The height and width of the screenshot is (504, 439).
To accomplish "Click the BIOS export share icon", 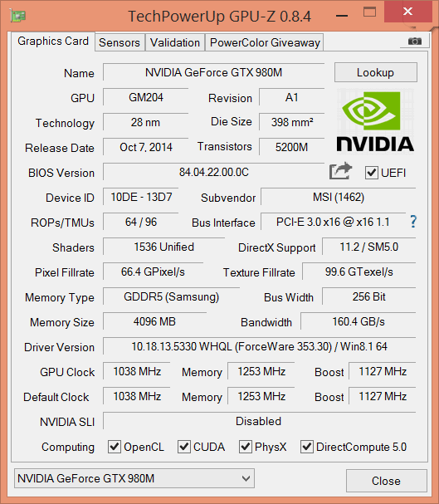I will click(x=340, y=171).
